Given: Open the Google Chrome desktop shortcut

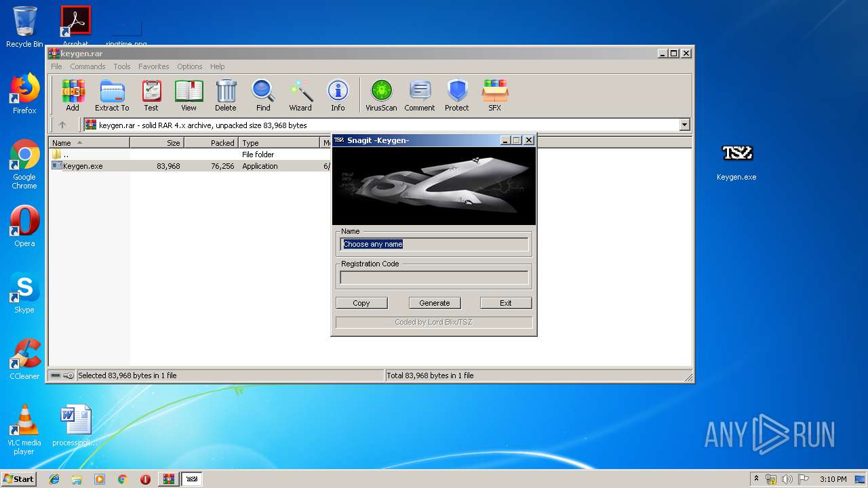Looking at the screenshot, I should (x=24, y=165).
